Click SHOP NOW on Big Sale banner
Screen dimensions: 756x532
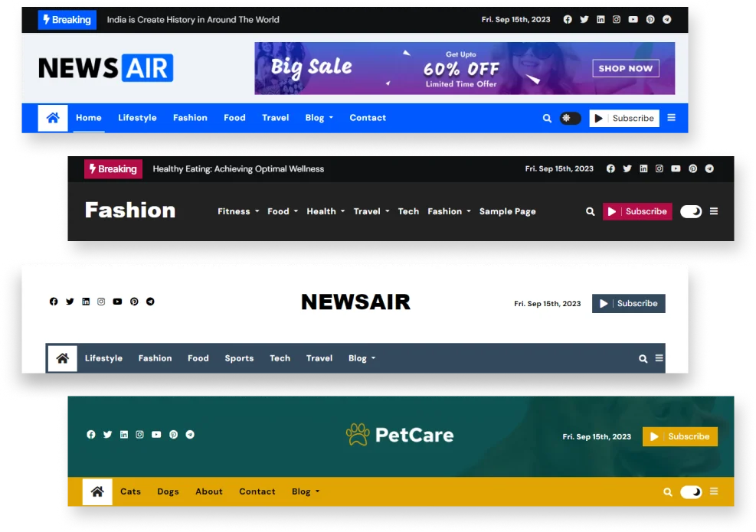coord(626,68)
